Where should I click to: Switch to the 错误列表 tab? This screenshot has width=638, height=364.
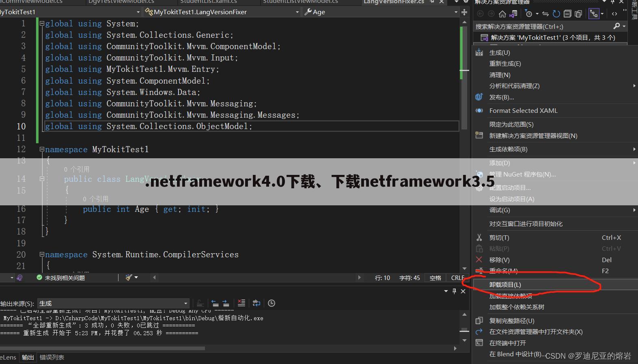pos(52,357)
